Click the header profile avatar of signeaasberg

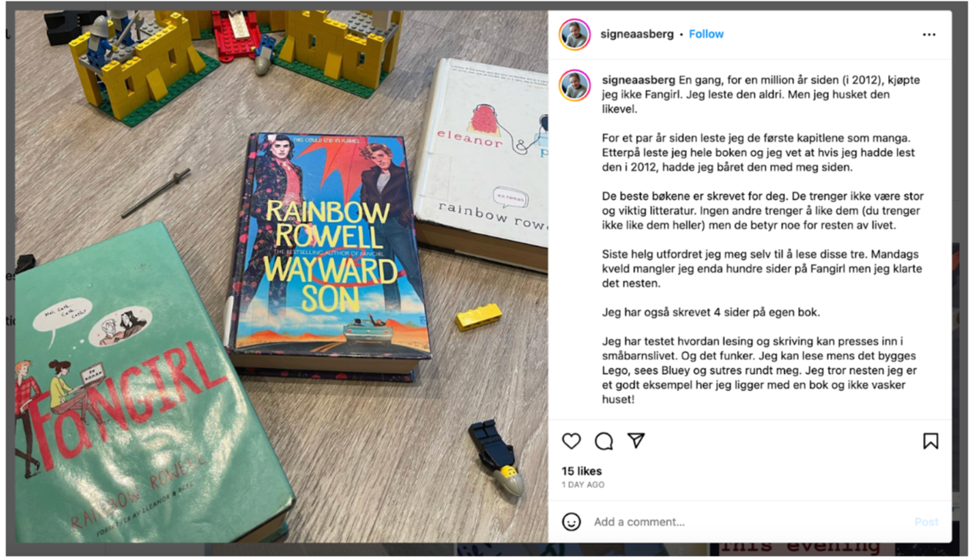point(574,35)
